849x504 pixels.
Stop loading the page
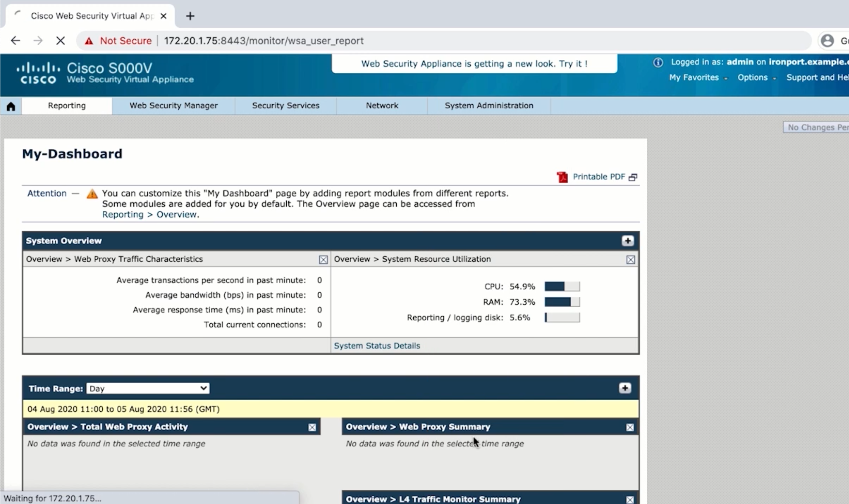click(60, 41)
